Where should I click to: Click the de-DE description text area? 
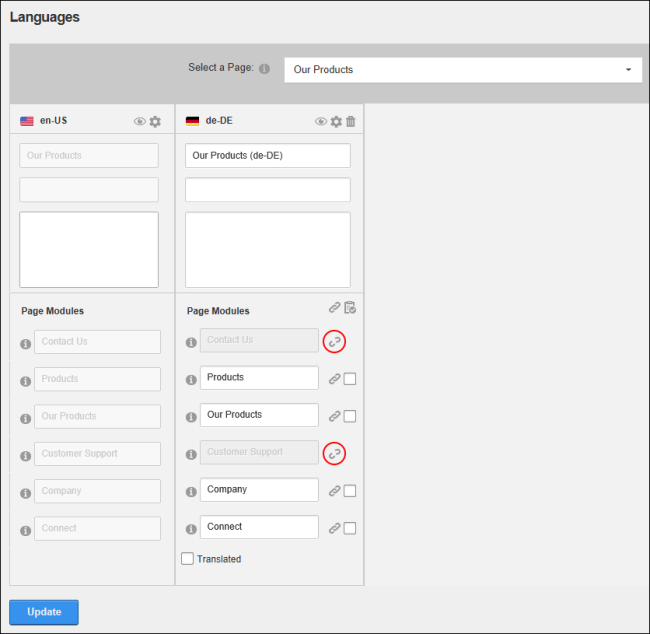point(268,250)
